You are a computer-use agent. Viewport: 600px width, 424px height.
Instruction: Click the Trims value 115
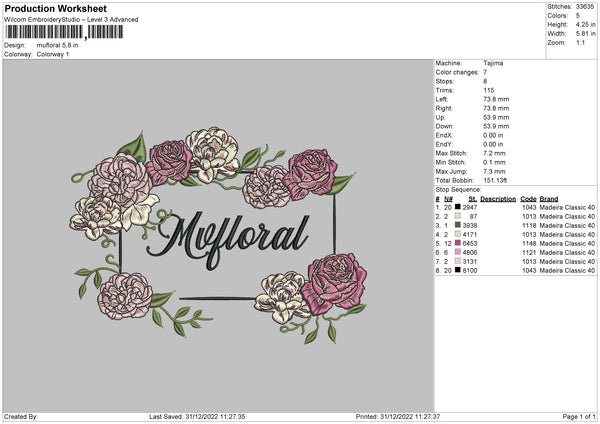489,90
